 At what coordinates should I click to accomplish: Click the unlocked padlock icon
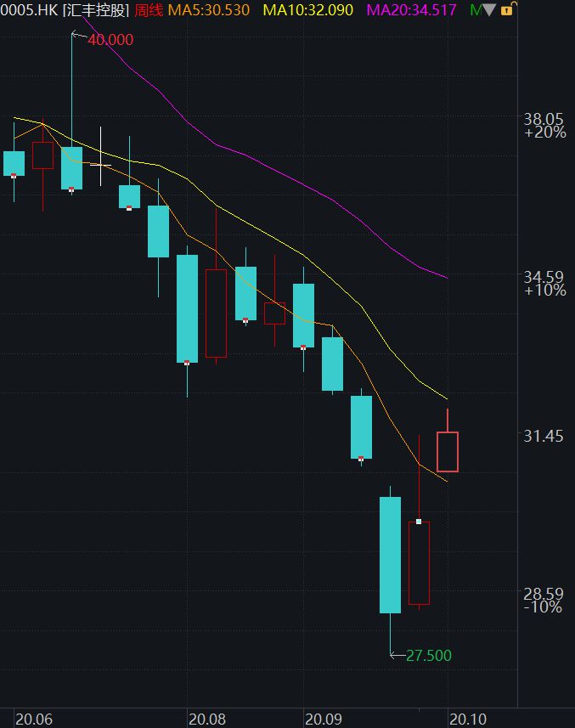(x=507, y=8)
